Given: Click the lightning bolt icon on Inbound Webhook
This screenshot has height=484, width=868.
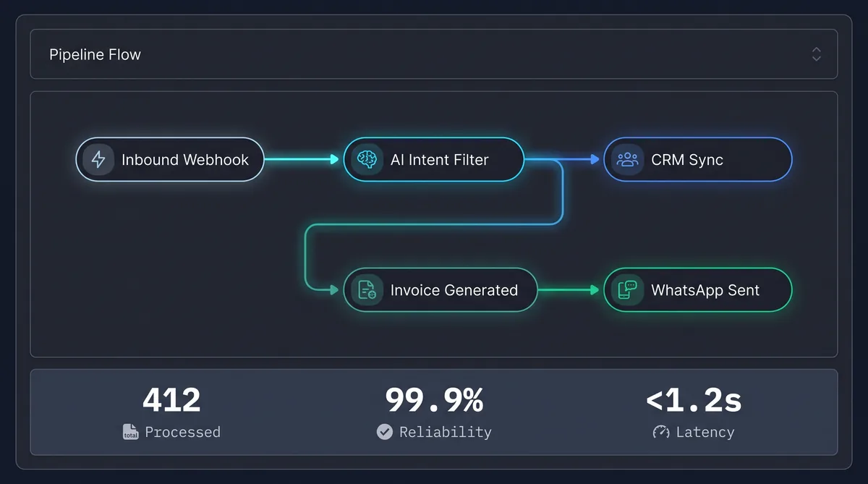Looking at the screenshot, I should click(98, 159).
